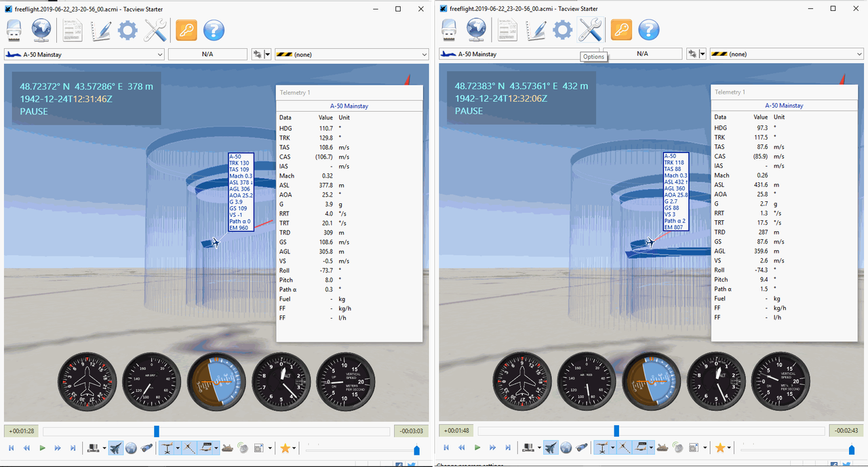Viewport: 868px width, 467px height.
Task: Open the selection frame dropdown arrow, right window
Action: pos(705,448)
